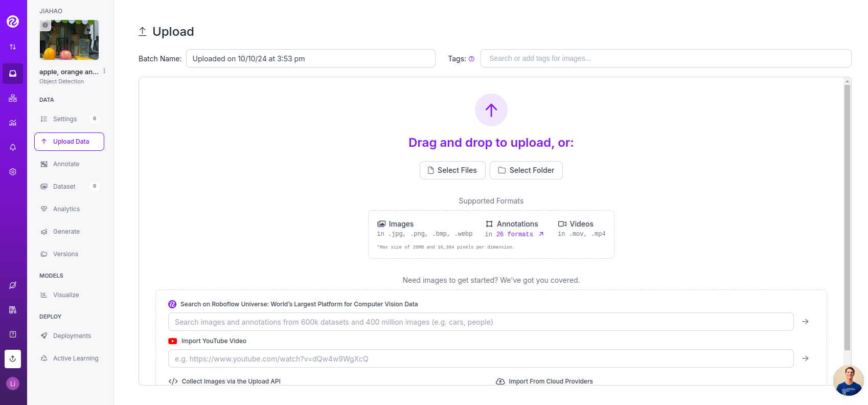The image size is (868, 405).
Task: Click the Dataset count badge
Action: [x=95, y=186]
